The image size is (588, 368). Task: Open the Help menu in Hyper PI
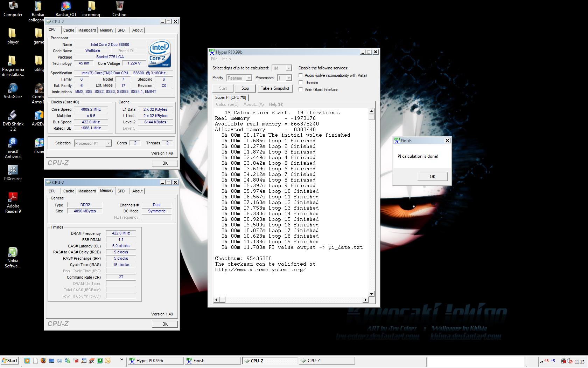[226, 59]
